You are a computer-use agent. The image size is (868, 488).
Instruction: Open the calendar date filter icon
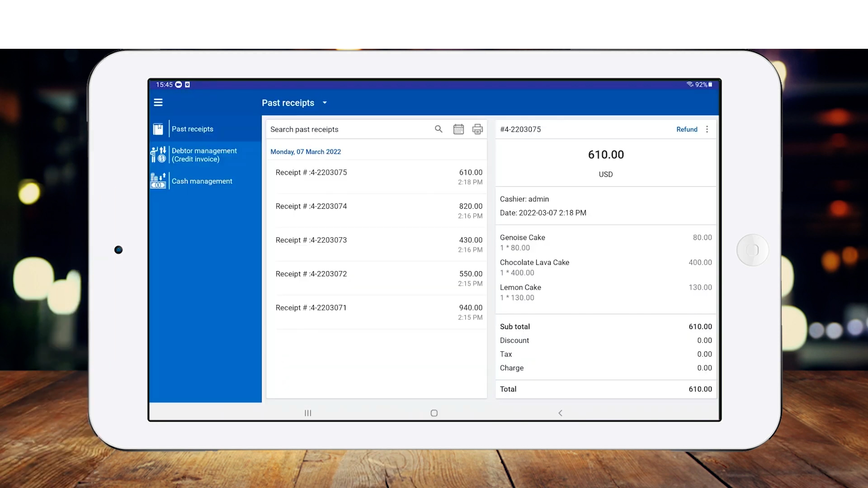click(x=458, y=129)
